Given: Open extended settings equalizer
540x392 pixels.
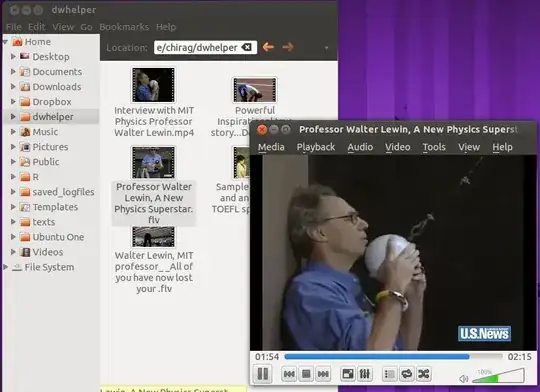Looking at the screenshot, I should pyautogui.click(x=365, y=374).
